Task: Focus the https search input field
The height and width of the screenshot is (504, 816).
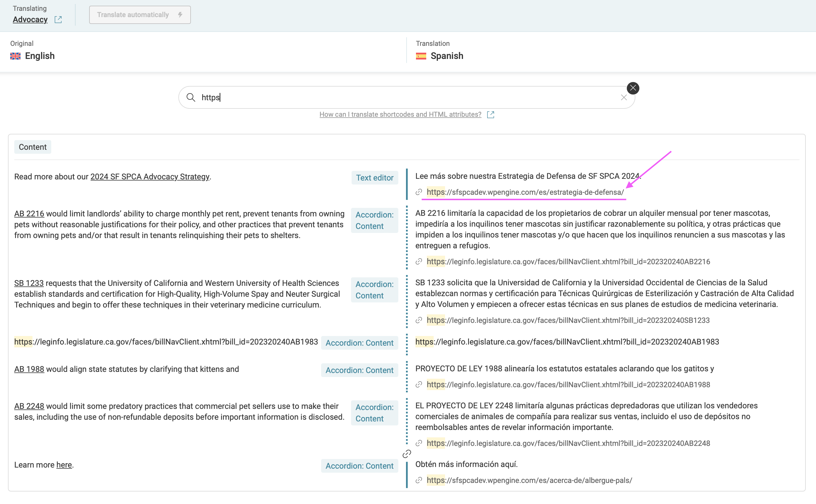Action: (407, 97)
